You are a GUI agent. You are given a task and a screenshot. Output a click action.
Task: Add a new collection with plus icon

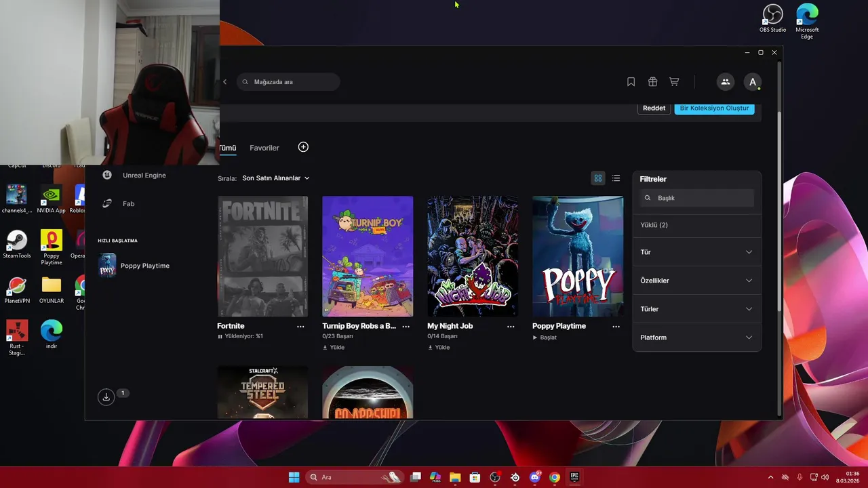click(x=303, y=147)
